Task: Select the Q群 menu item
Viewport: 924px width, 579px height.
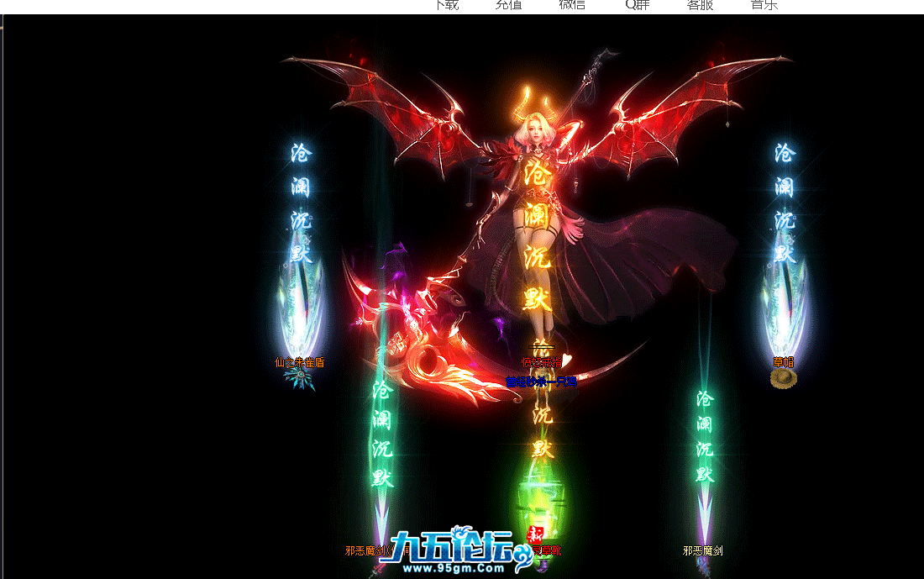Action: click(x=637, y=5)
